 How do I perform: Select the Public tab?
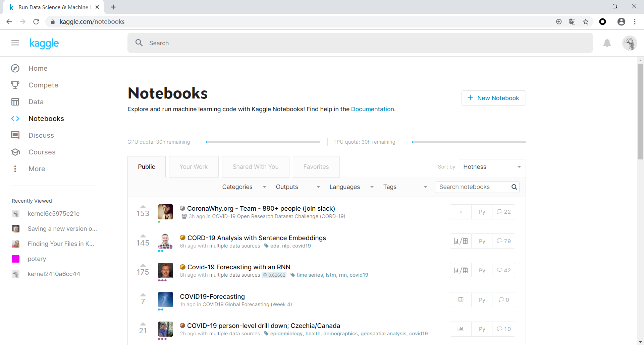click(147, 167)
